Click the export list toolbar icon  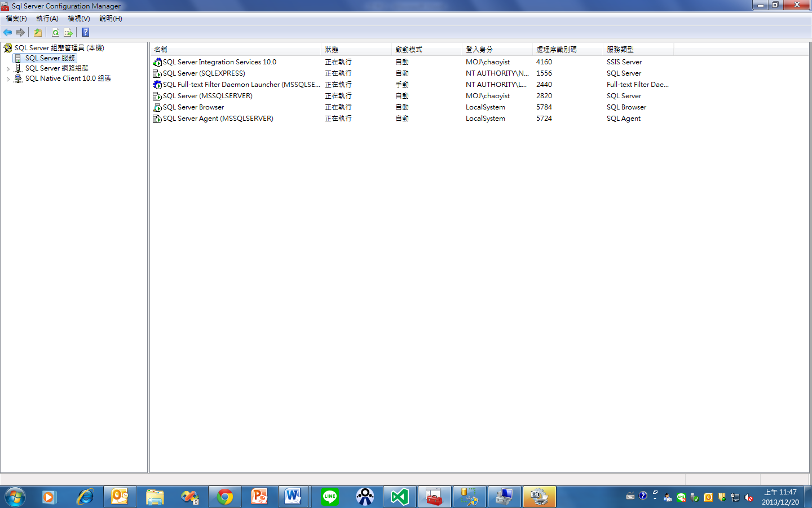tap(68, 32)
